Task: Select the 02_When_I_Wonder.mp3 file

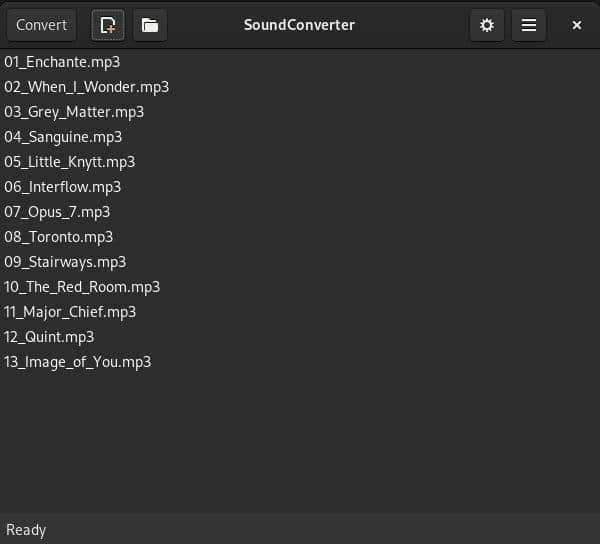Action: [86, 87]
